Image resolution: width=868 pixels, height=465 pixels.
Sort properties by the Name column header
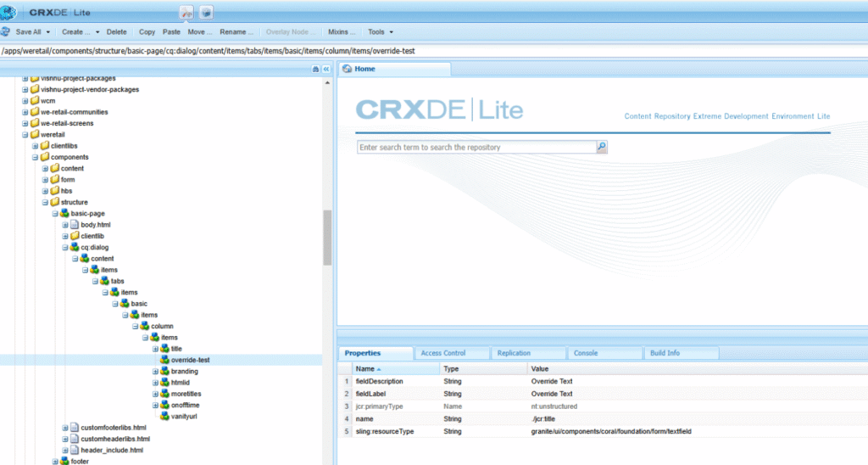coord(397,368)
